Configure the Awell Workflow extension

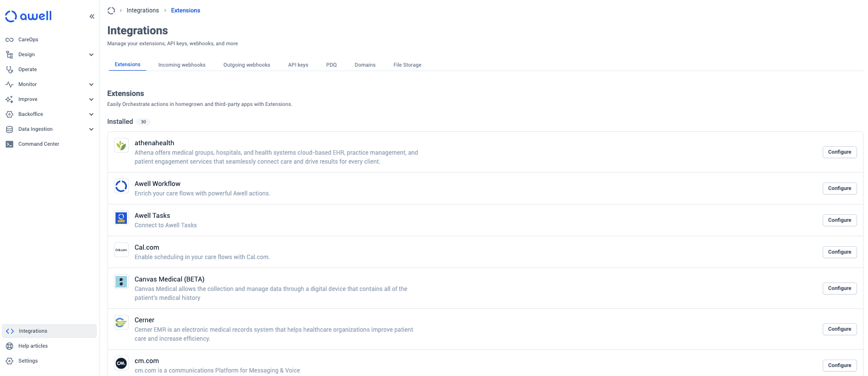click(840, 188)
